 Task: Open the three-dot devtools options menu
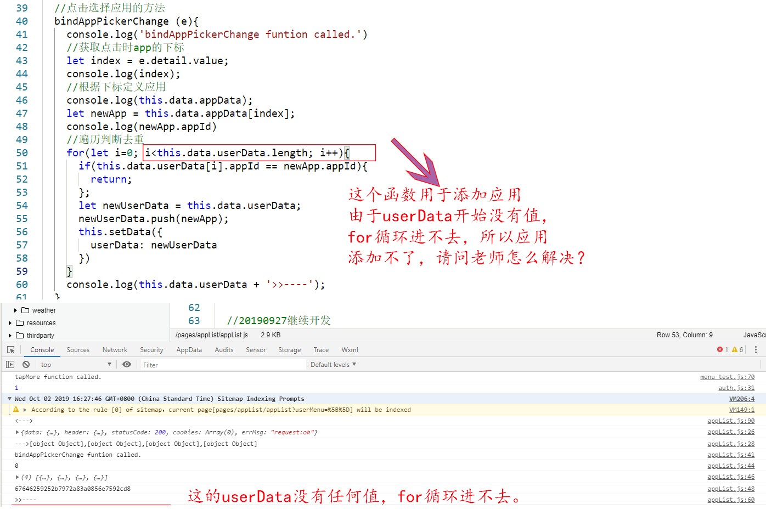click(756, 349)
